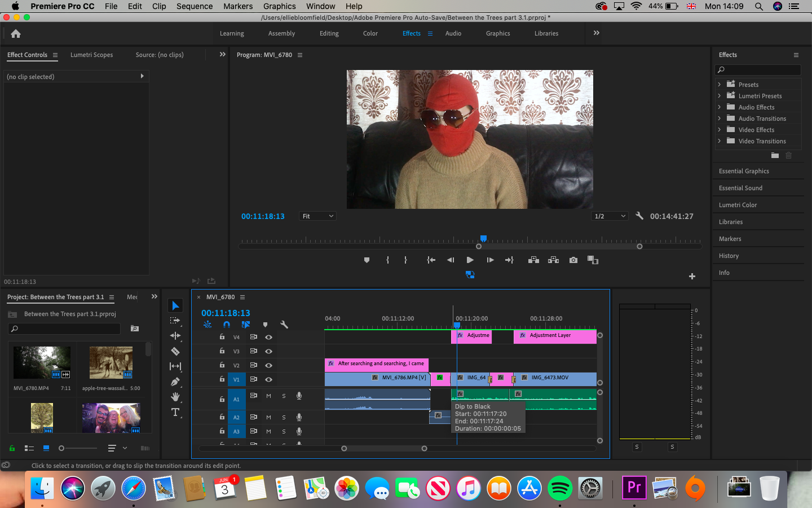Mute audio track A1
Screen dimensions: 812x508
(269, 396)
